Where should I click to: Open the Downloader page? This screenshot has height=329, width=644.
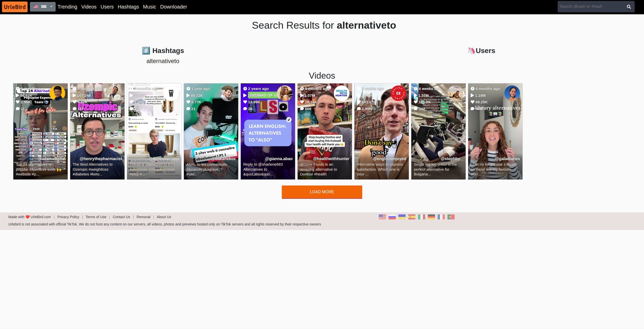(174, 7)
